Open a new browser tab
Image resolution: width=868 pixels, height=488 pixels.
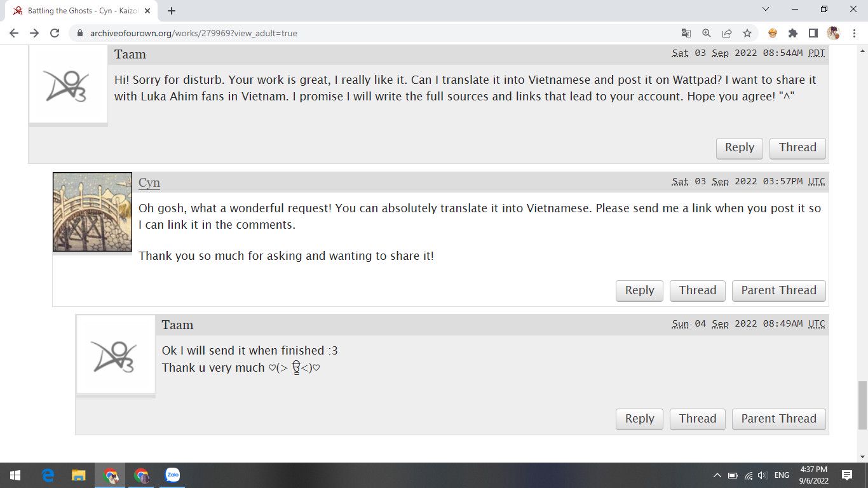[x=172, y=11]
